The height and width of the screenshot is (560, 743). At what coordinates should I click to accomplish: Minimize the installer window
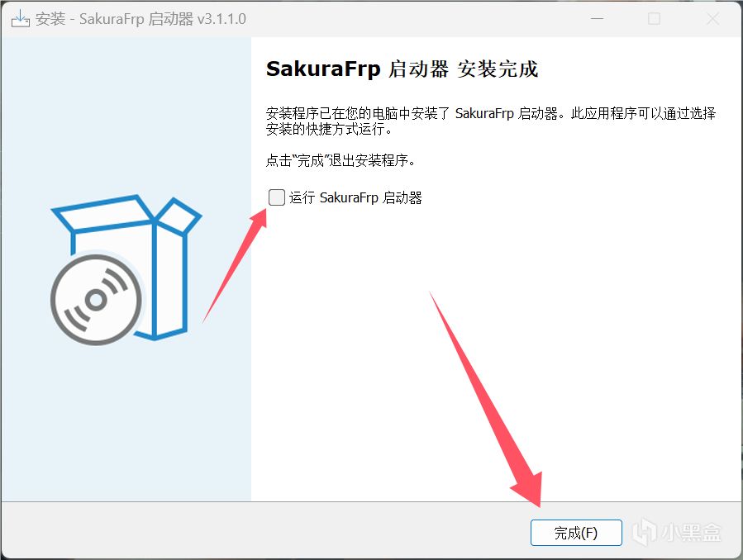click(597, 19)
